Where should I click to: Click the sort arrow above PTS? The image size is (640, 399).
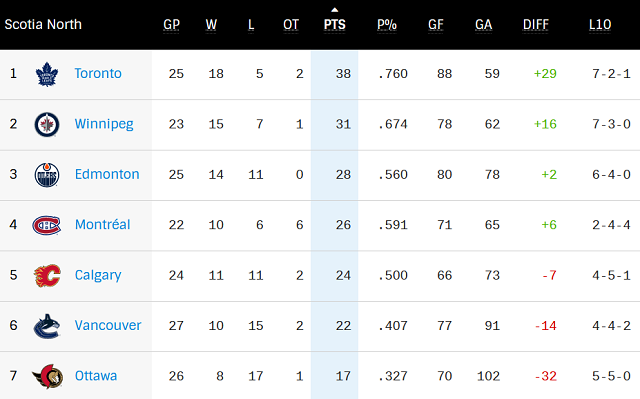335,10
